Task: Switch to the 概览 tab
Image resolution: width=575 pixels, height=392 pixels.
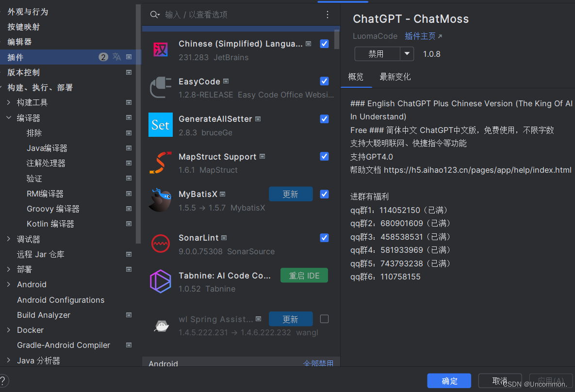Action: coord(356,77)
